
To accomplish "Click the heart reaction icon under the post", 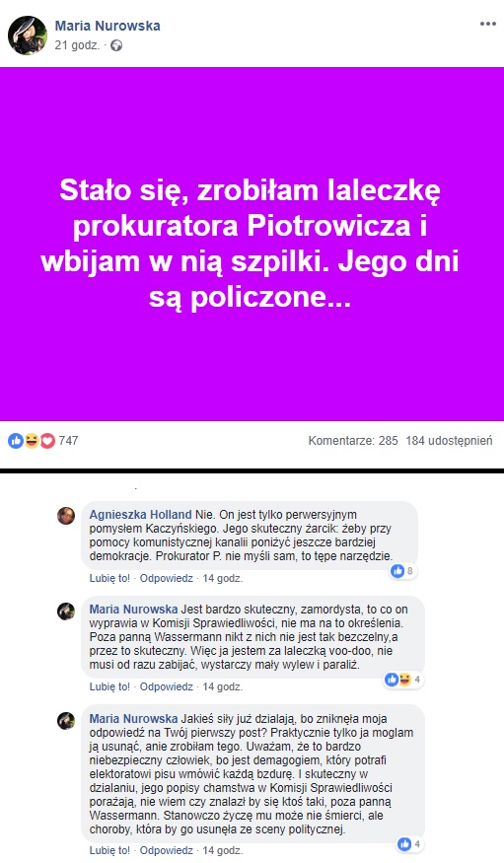I will [48, 440].
